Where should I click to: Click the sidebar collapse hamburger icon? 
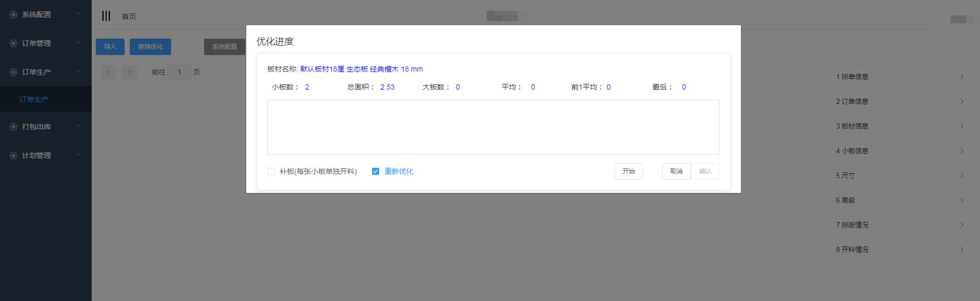(106, 16)
